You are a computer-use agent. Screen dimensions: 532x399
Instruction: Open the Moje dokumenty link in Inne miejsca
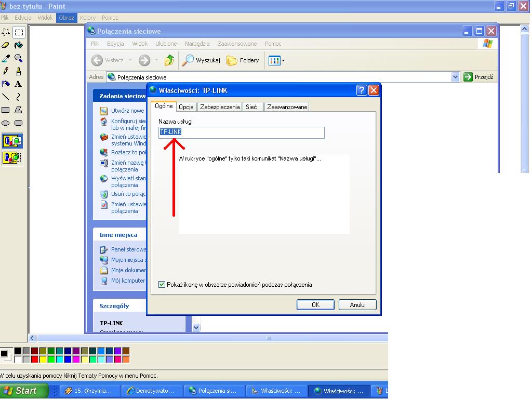[123, 270]
